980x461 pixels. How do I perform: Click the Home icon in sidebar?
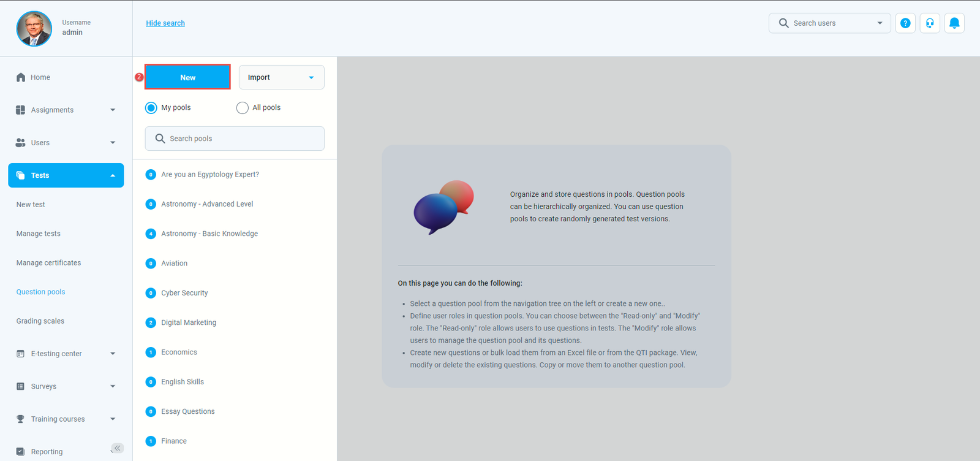pos(21,77)
